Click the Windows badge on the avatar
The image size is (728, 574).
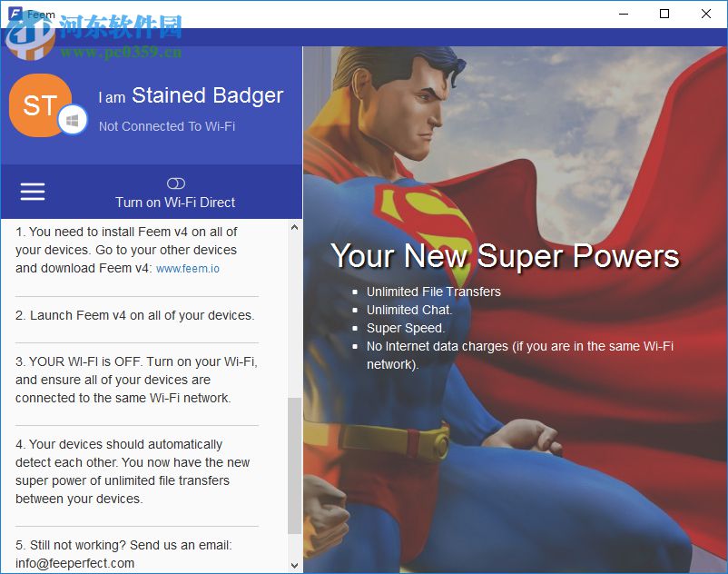pyautogui.click(x=73, y=120)
